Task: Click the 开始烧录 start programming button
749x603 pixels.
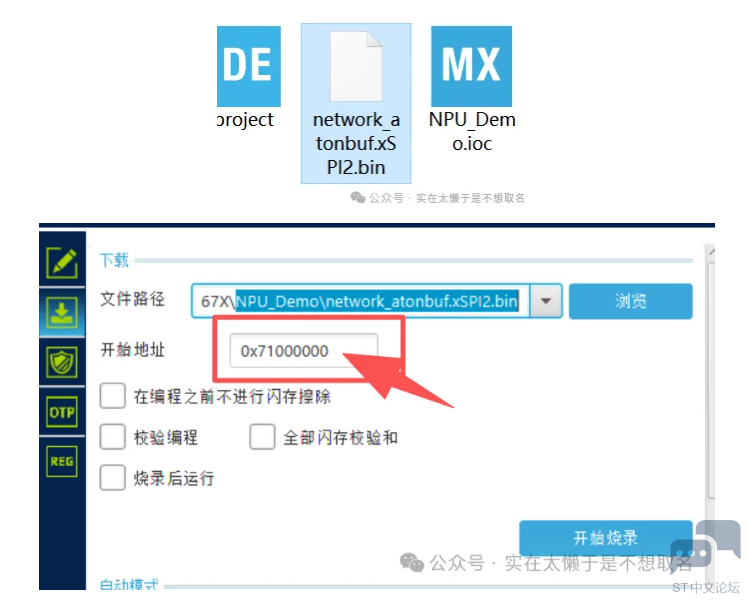Action: [606, 538]
